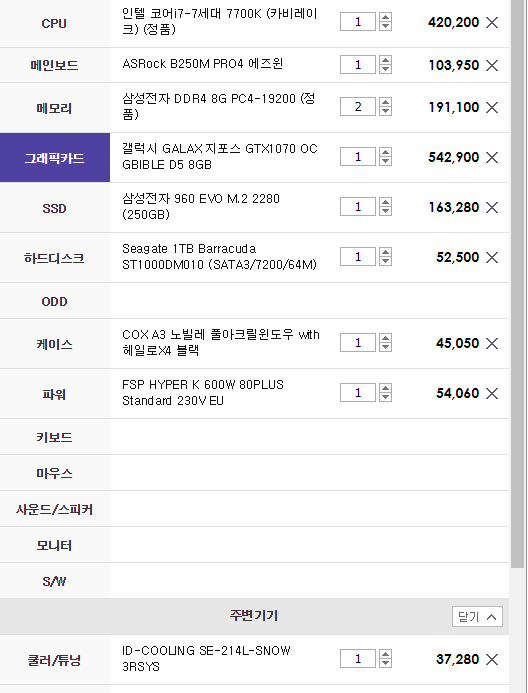The image size is (528, 693).
Task: Click the memory quantity input field
Action: [x=358, y=107]
